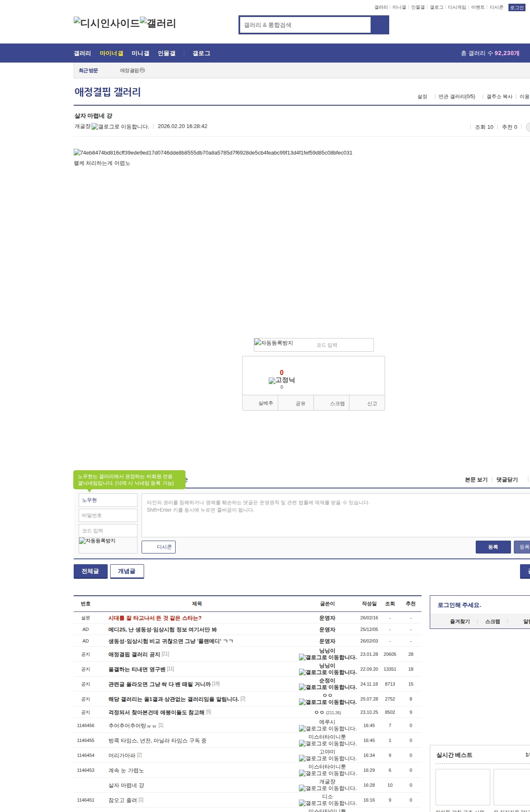This screenshot has height=812, width=530.
Task: Open gallog icon in 울갤하는 티내면 영구밴 row
Action: click(328, 672)
